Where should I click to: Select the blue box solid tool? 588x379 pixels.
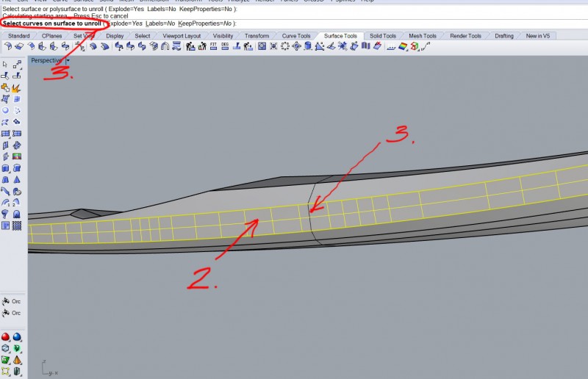(x=5, y=168)
